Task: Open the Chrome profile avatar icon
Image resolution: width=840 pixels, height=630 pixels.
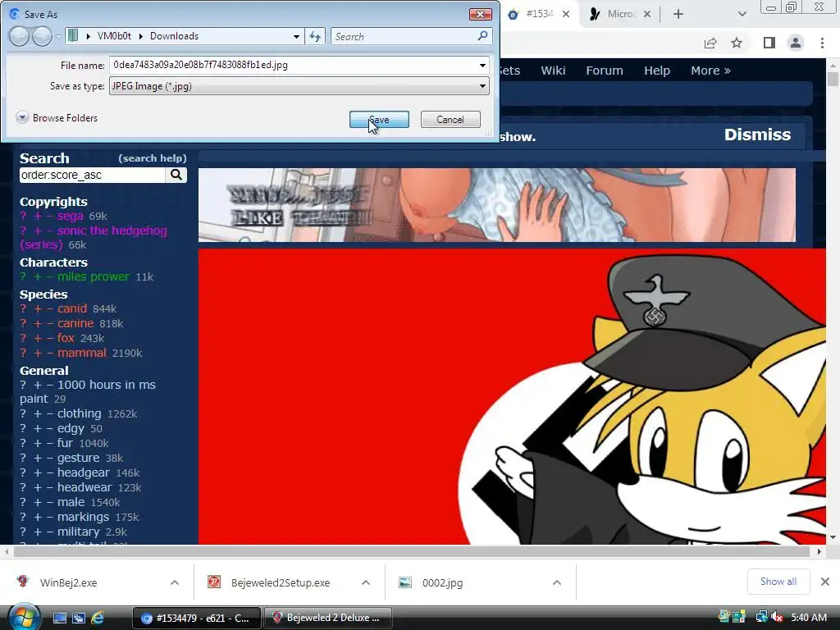Action: pos(796,43)
